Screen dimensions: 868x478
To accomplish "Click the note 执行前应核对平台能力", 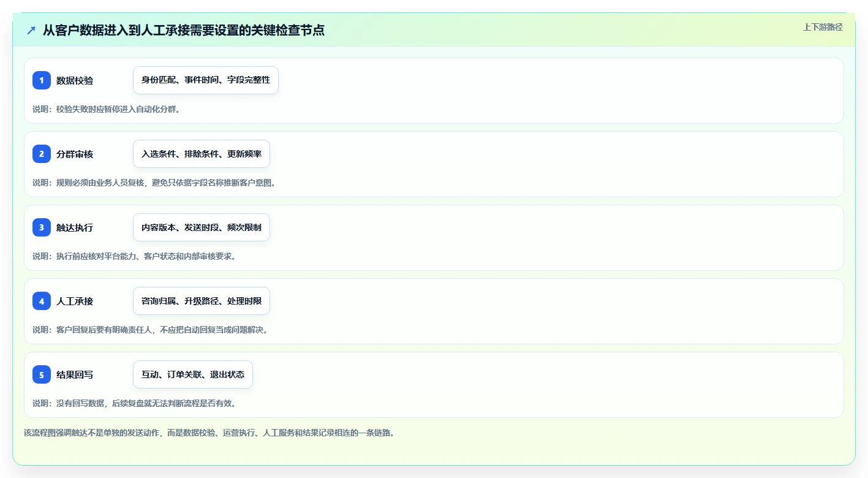I will click(134, 256).
